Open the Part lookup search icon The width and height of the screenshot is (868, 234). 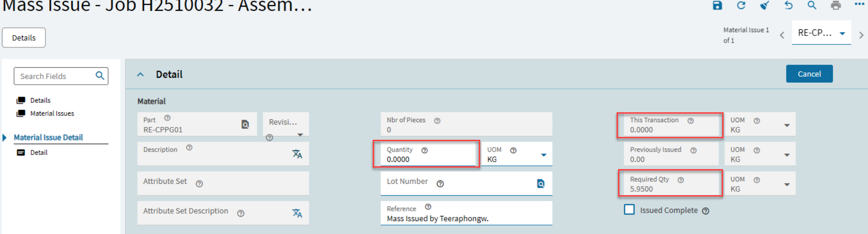point(245,125)
